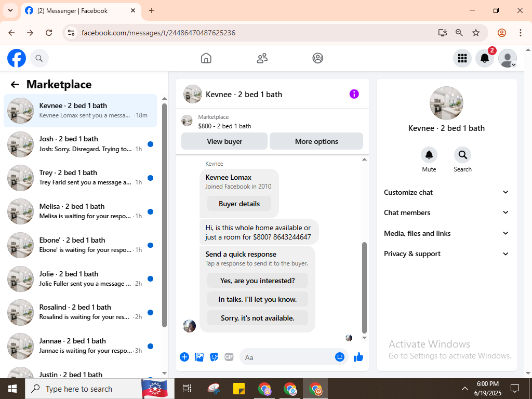
Task: Click the $800 - 2 bed 1 bath listing thumbnail
Action: [187, 121]
